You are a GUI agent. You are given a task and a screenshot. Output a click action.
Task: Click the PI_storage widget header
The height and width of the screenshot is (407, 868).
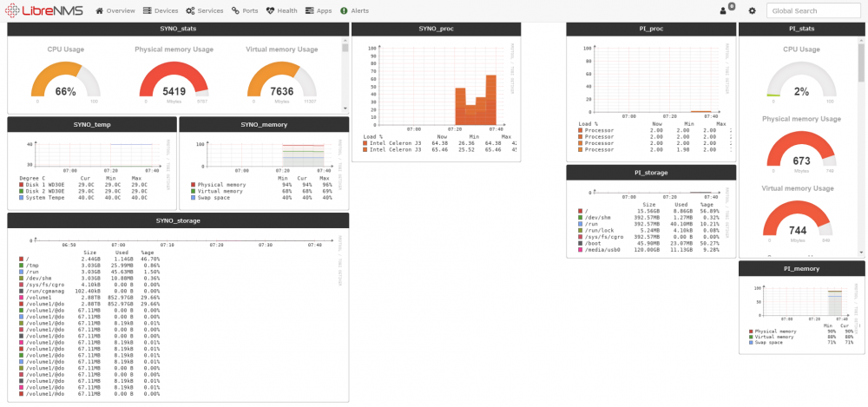(651, 172)
